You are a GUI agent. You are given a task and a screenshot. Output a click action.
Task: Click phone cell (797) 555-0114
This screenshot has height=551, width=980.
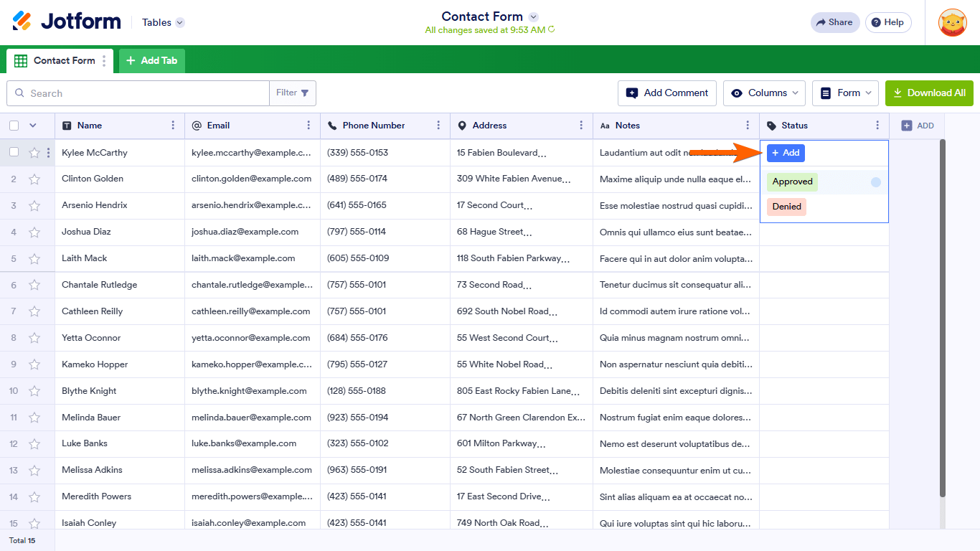click(x=385, y=232)
